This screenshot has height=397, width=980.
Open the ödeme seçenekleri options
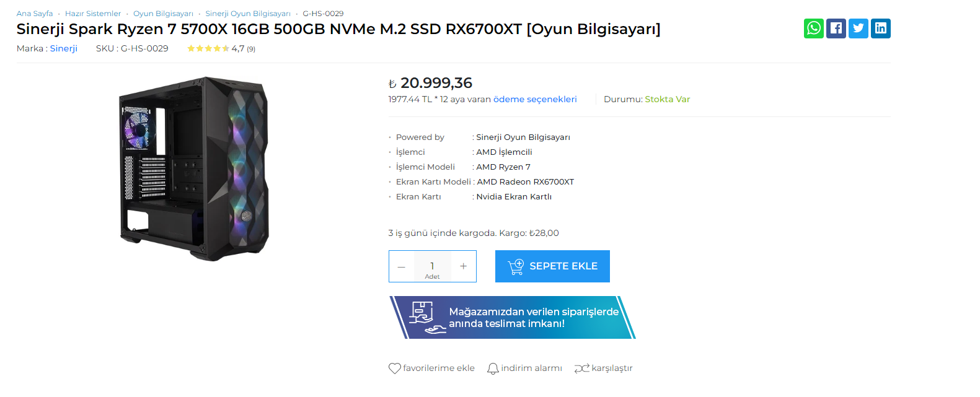(534, 98)
